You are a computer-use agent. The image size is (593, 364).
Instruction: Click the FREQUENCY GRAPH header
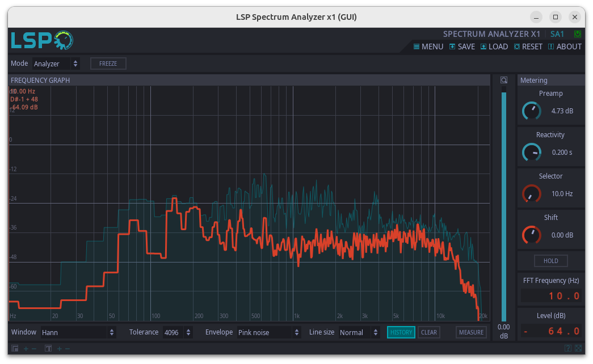tap(40, 80)
